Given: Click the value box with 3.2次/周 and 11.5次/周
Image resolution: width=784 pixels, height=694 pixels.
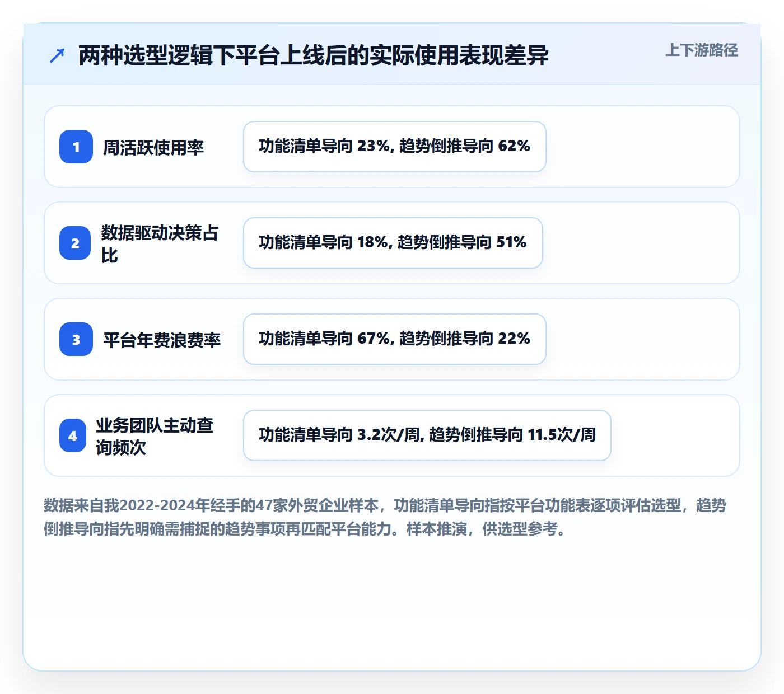Looking at the screenshot, I should (x=427, y=435).
